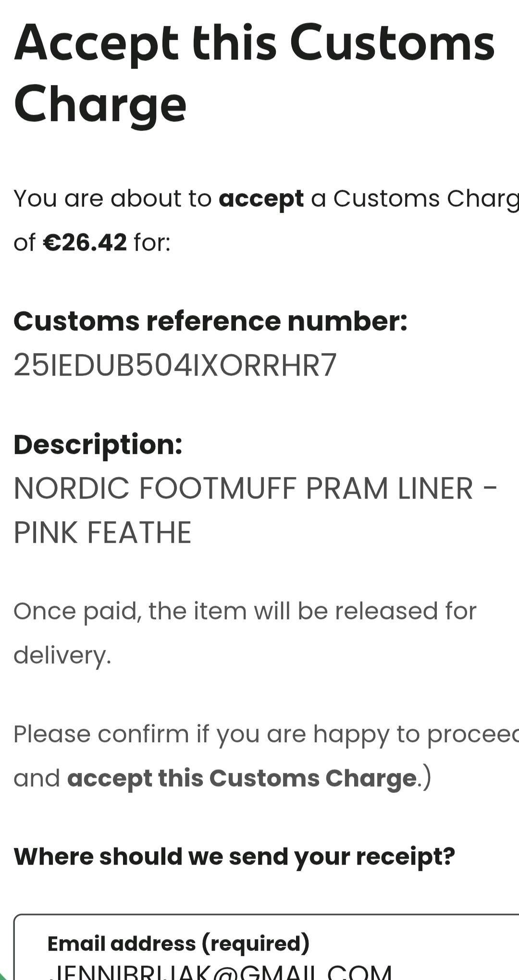
Task: Click the word "Charge" in the large title
Action: 100,104
